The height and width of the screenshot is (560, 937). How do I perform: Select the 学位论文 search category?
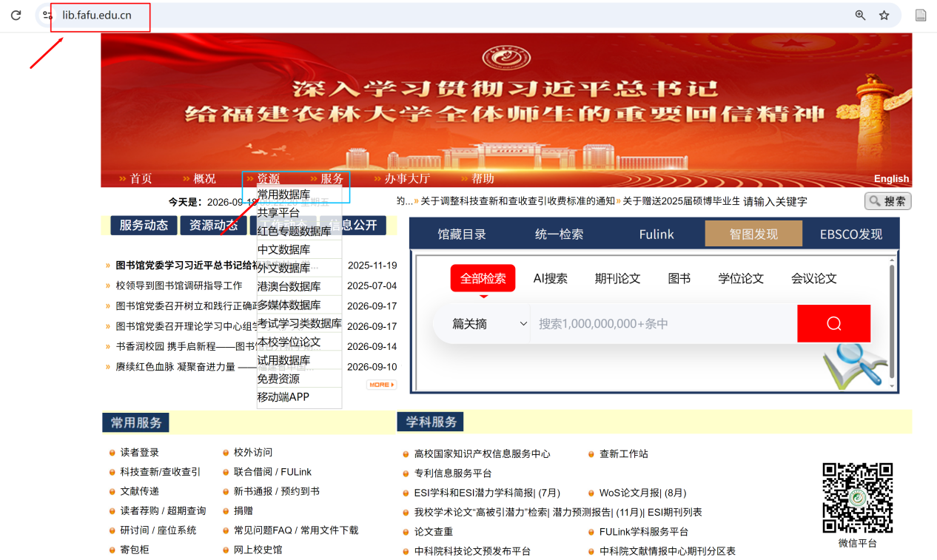click(x=741, y=278)
